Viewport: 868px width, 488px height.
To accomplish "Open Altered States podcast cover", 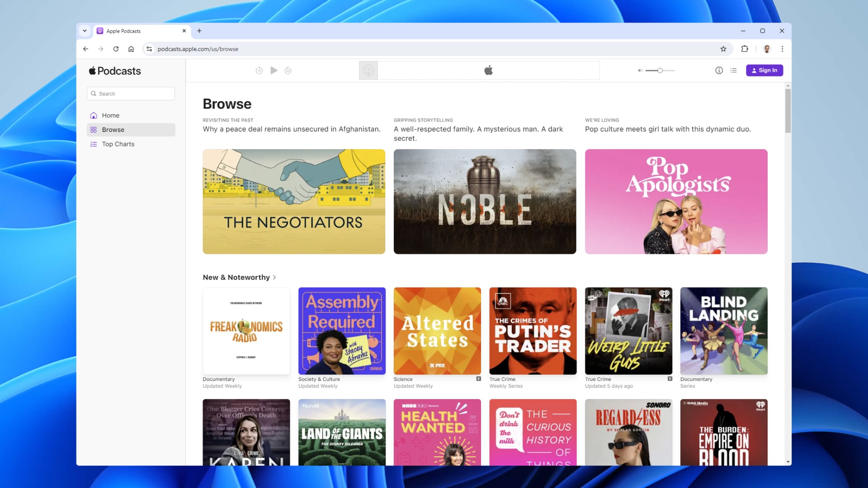I will [x=437, y=331].
